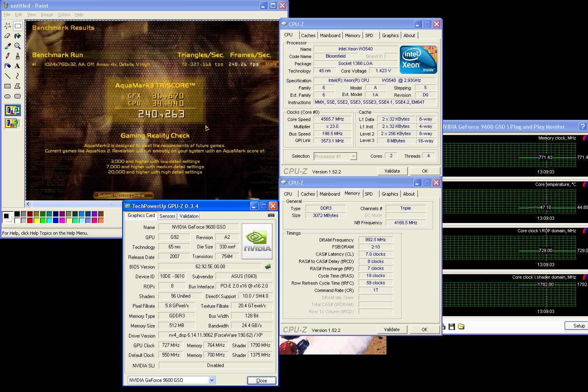Pick the Airbrush spray can tool
The image size is (588, 392).
point(8,66)
